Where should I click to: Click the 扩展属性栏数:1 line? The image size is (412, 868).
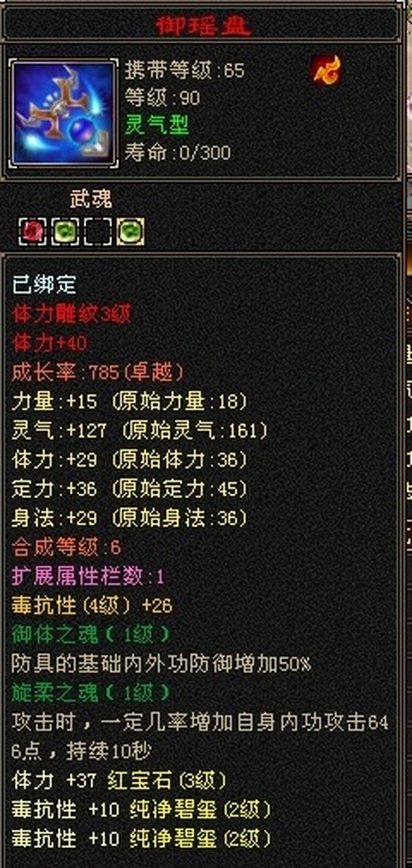[x=88, y=576]
